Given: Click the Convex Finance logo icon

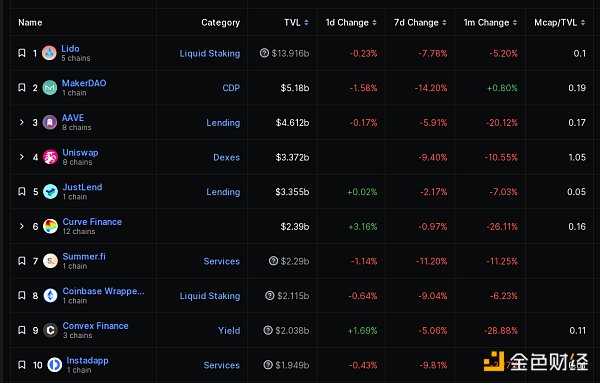Looking at the screenshot, I should click(50, 330).
